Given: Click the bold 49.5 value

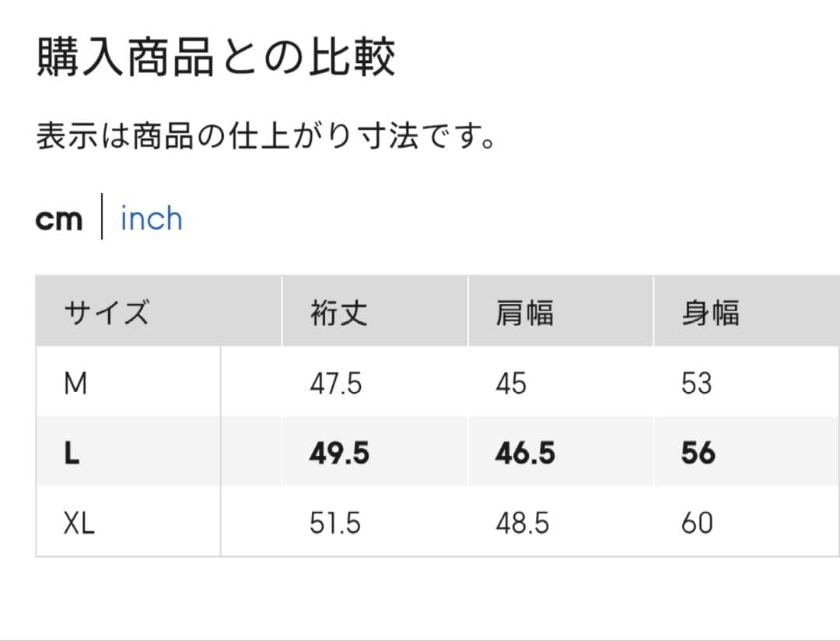Looking at the screenshot, I should click(x=338, y=454).
